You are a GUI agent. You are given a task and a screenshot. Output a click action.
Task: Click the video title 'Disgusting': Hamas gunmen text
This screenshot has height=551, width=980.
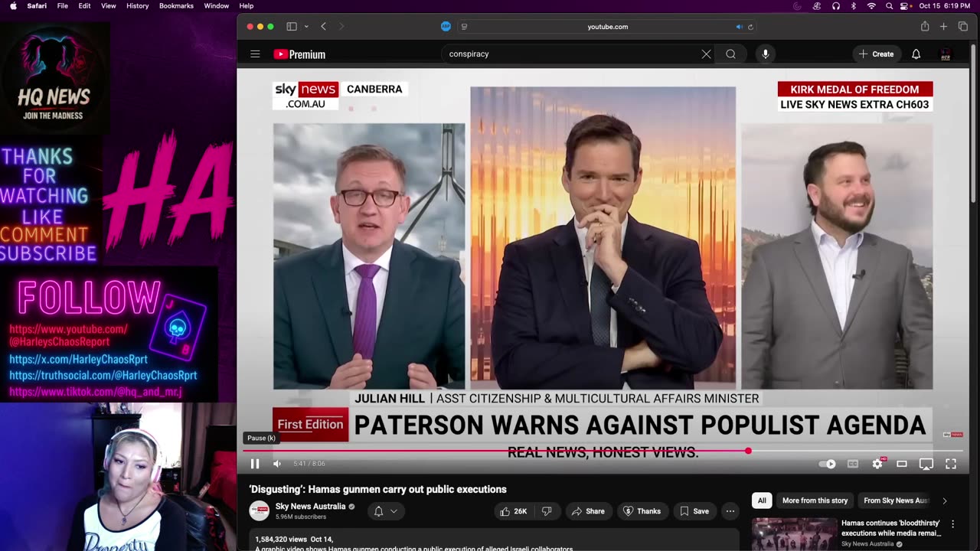coord(377,489)
